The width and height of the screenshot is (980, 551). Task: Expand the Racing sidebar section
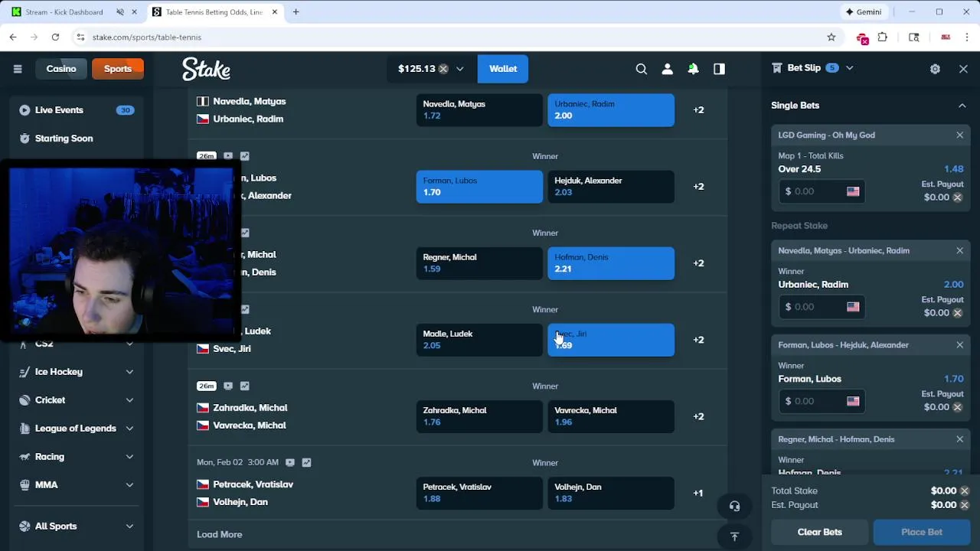[129, 457]
